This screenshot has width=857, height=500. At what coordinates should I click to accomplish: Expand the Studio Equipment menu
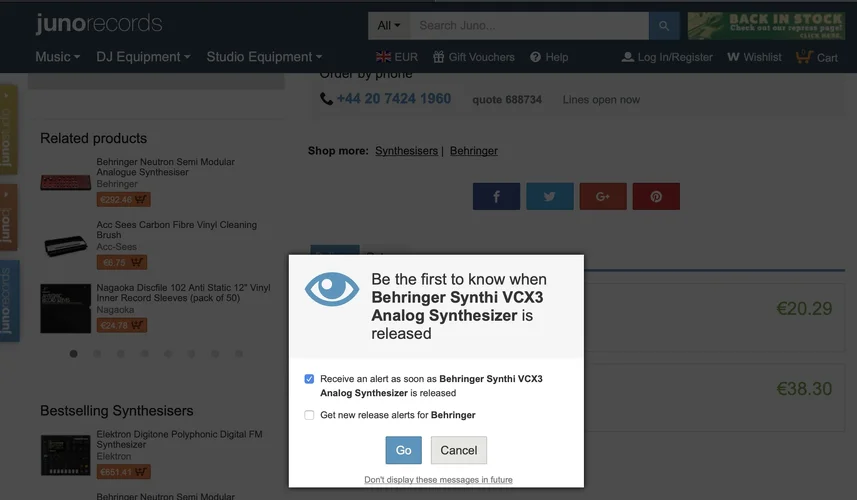[x=264, y=57]
